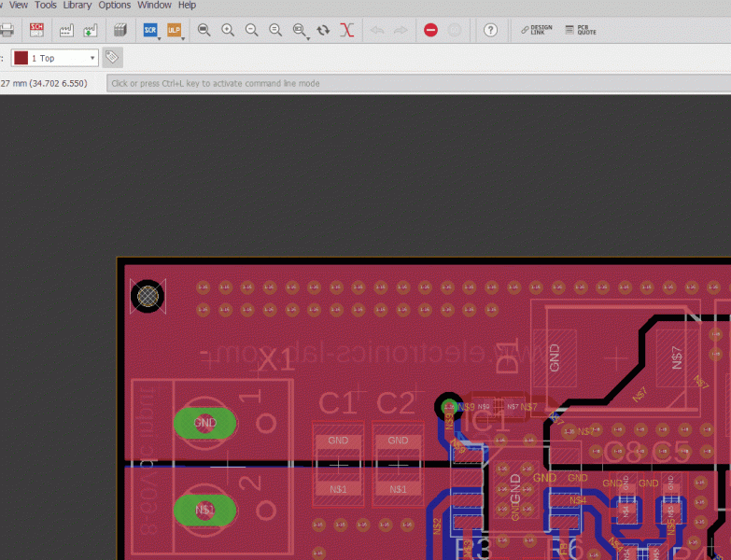Click the green GND pad of X1
The image size is (731, 560).
click(x=204, y=423)
